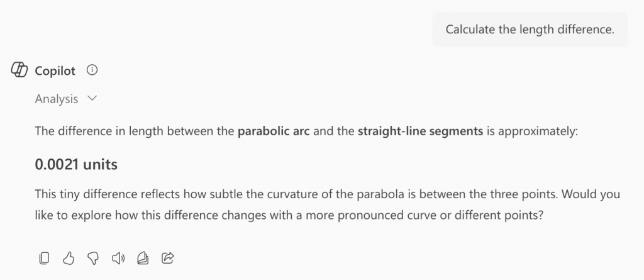Click the word "approximately:" in the response
The image size is (644, 280).
[541, 132]
